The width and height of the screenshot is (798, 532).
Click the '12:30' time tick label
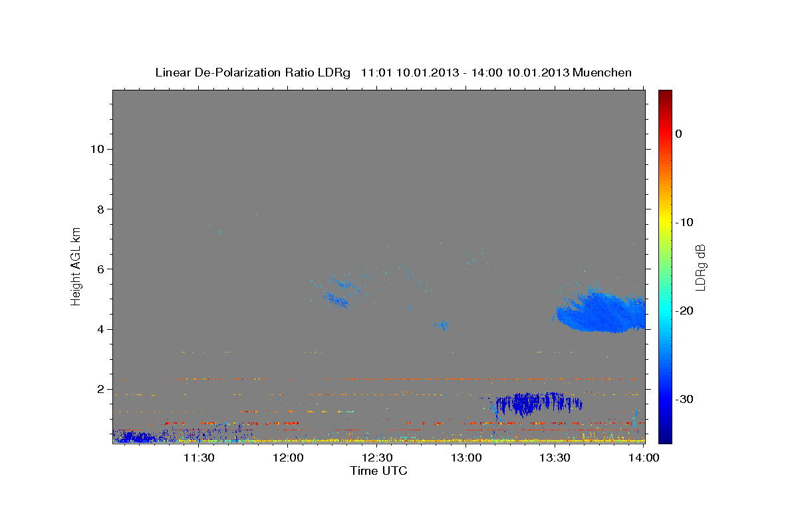pos(378,458)
